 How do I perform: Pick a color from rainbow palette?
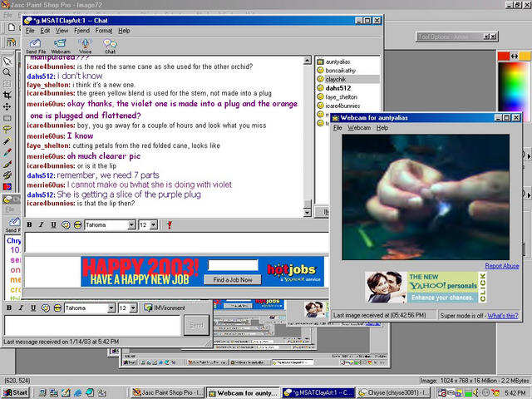point(513,86)
